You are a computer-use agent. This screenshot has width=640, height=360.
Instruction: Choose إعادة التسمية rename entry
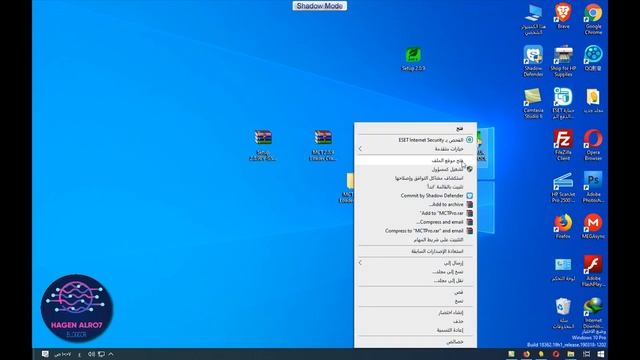pos(416,330)
